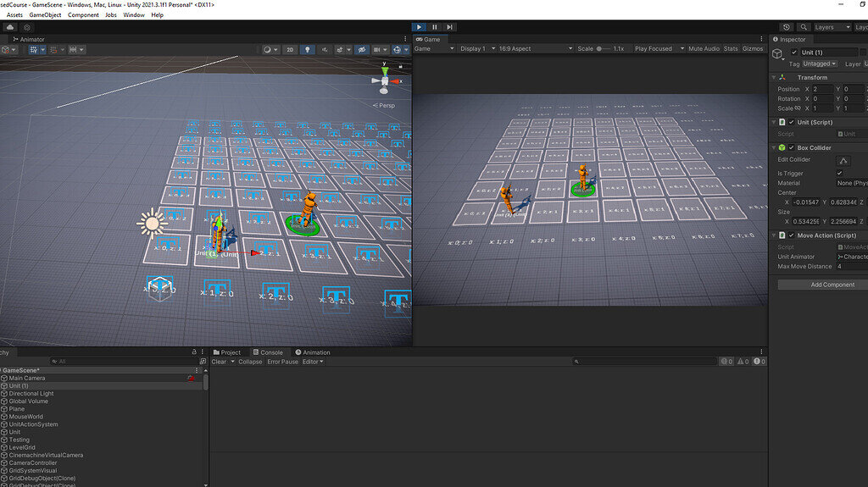Click the snap increment icon
Viewport: 868px width, 487px height.
(x=73, y=50)
